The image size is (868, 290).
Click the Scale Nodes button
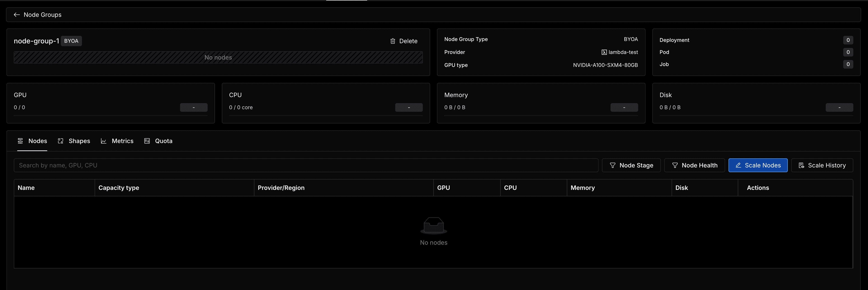pyautogui.click(x=758, y=165)
